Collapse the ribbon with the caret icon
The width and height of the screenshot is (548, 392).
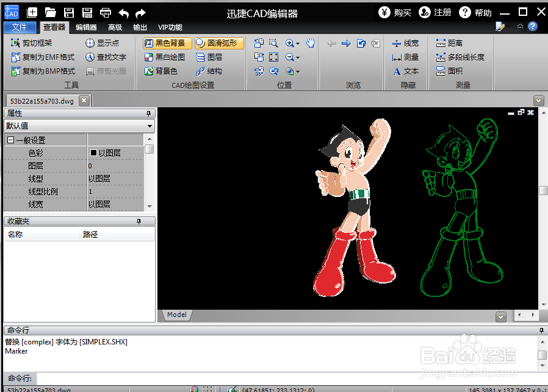coord(520,26)
